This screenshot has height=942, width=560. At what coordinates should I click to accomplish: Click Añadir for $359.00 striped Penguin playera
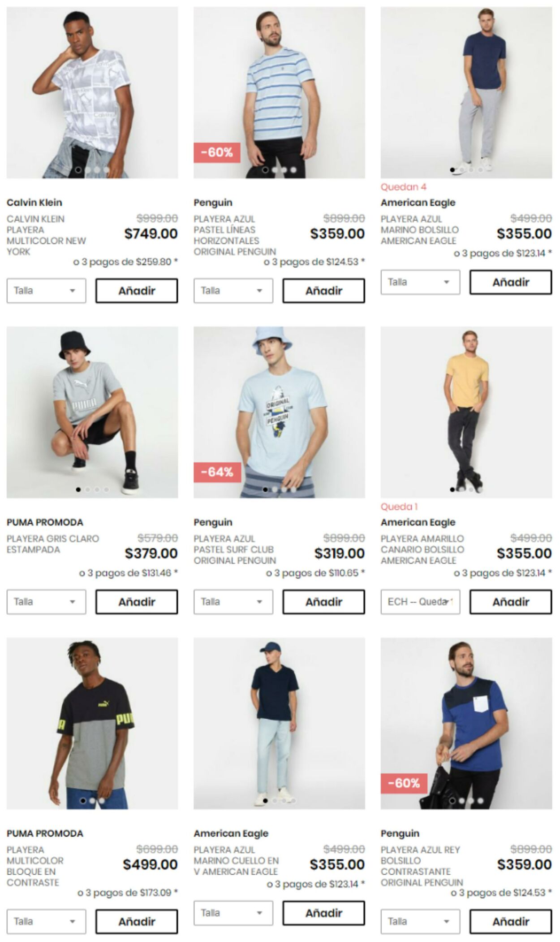click(x=323, y=291)
